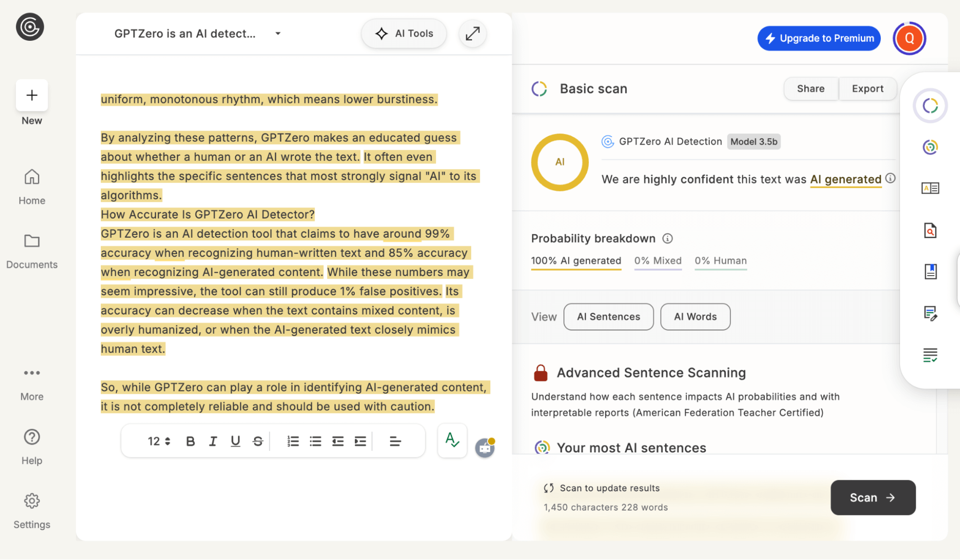Select the 100% AI generated breakdown tab
Image resolution: width=960 pixels, height=560 pixels.
(x=576, y=262)
